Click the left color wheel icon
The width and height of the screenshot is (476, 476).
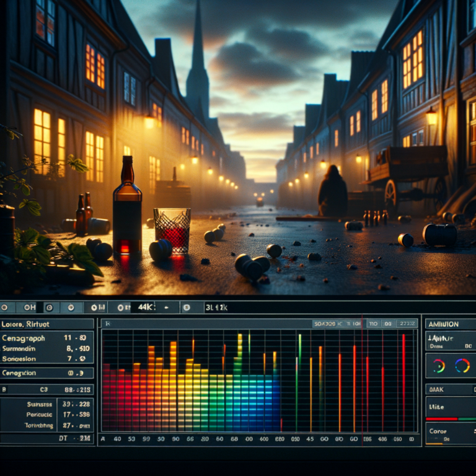tap(439, 366)
